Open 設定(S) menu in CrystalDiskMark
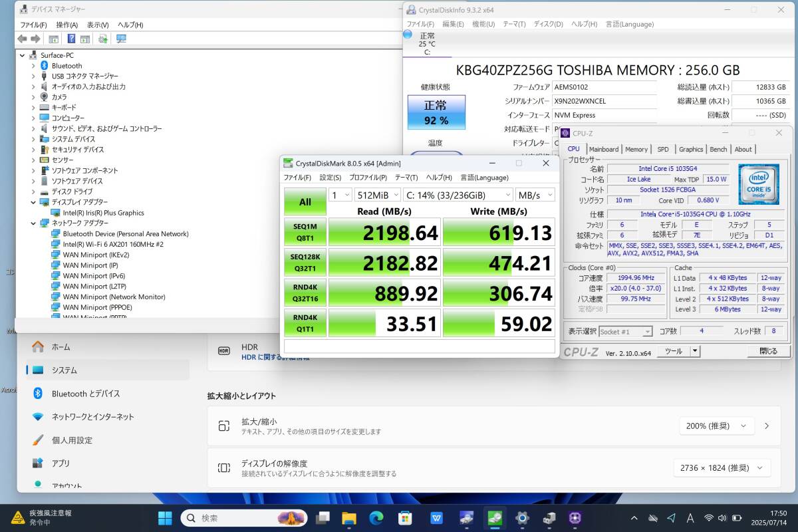 (330, 178)
